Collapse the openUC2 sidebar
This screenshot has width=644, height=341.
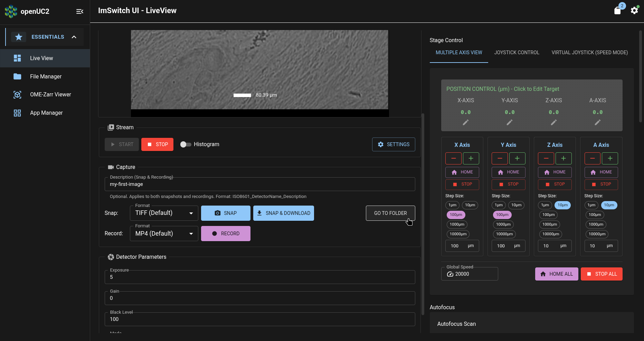80,11
